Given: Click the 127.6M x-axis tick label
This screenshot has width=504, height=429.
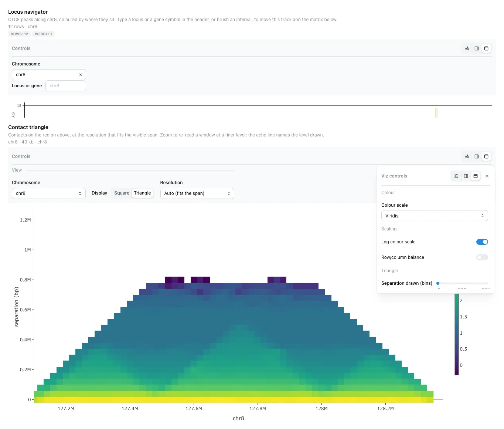Looking at the screenshot, I should (x=194, y=409).
